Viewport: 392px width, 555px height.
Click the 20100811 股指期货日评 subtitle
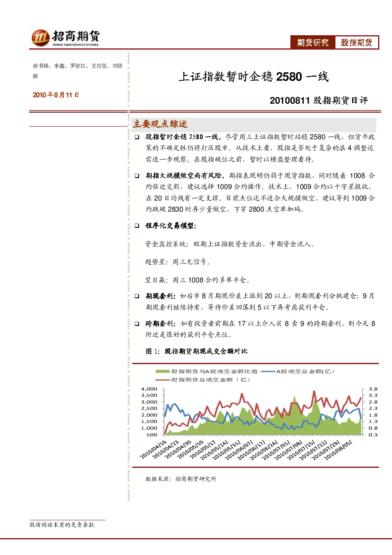(x=319, y=100)
